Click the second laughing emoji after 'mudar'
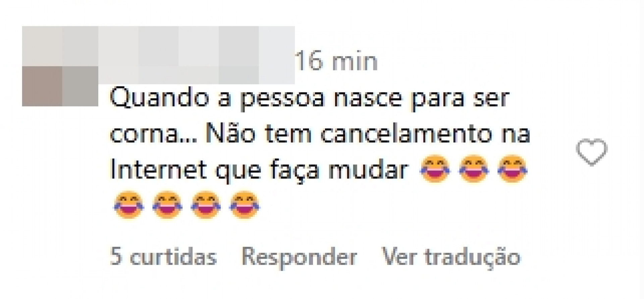Viewport: 644px width, 299px height. coord(474,169)
